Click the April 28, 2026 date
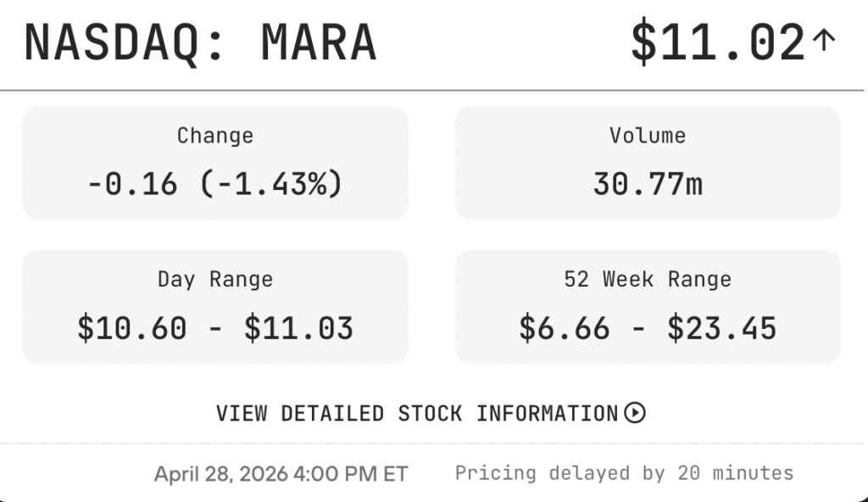The image size is (868, 502). 220,473
